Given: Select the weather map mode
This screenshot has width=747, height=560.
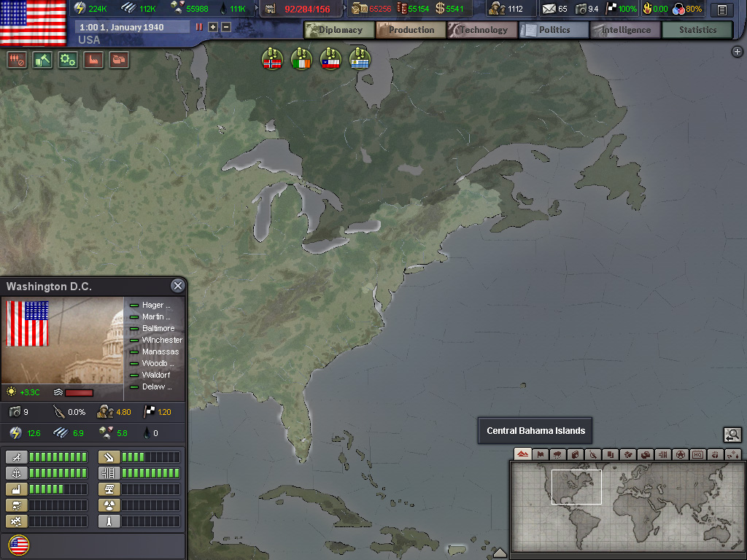Looking at the screenshot, I should tap(557, 454).
